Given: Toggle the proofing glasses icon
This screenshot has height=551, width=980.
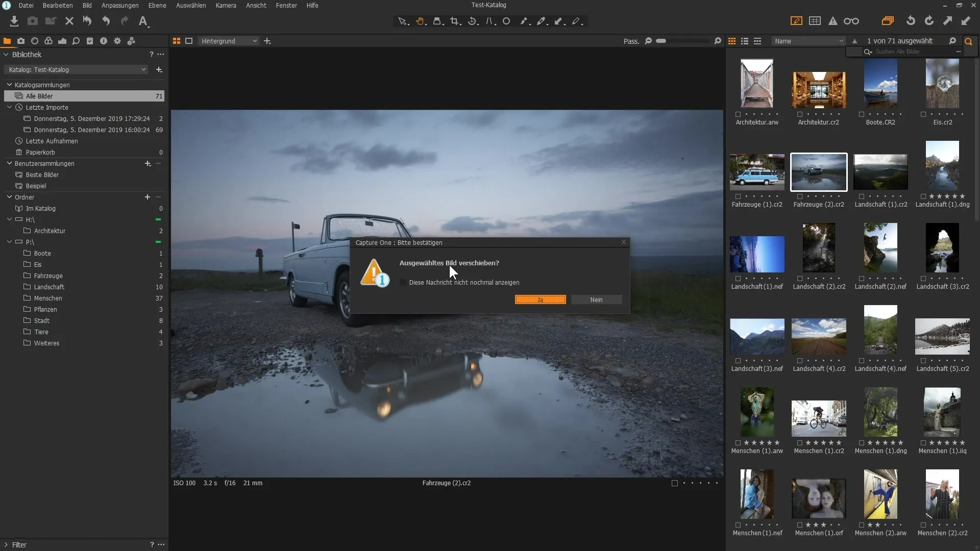Looking at the screenshot, I should point(851,21).
